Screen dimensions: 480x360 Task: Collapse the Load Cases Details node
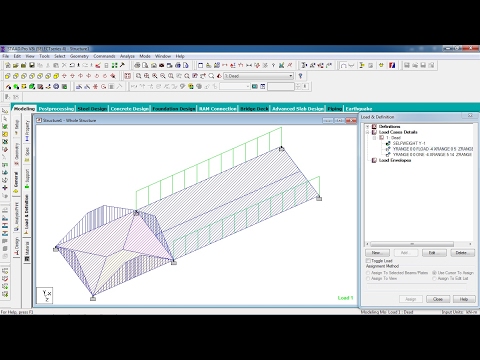coord(368,132)
